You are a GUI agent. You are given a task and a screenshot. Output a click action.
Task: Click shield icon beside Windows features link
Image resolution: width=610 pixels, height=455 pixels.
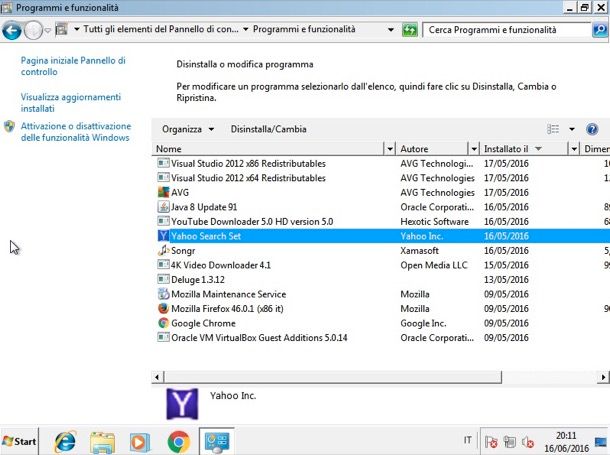(x=9, y=126)
